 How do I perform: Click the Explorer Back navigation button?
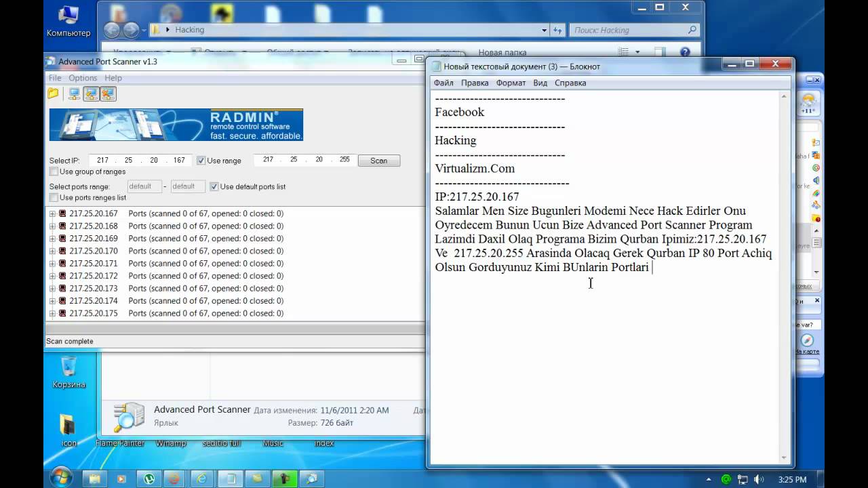click(x=112, y=30)
